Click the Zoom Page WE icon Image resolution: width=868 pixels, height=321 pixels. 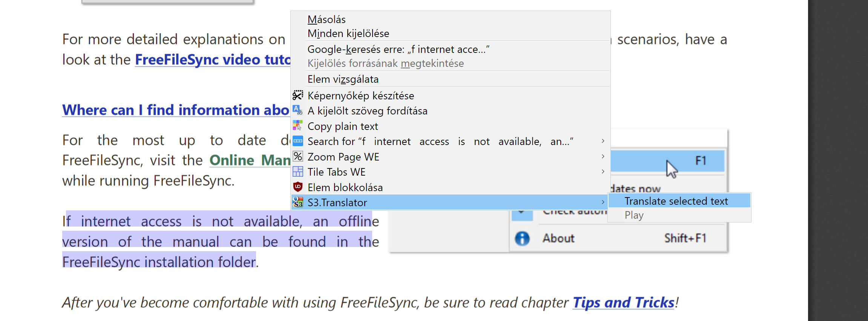[298, 156]
